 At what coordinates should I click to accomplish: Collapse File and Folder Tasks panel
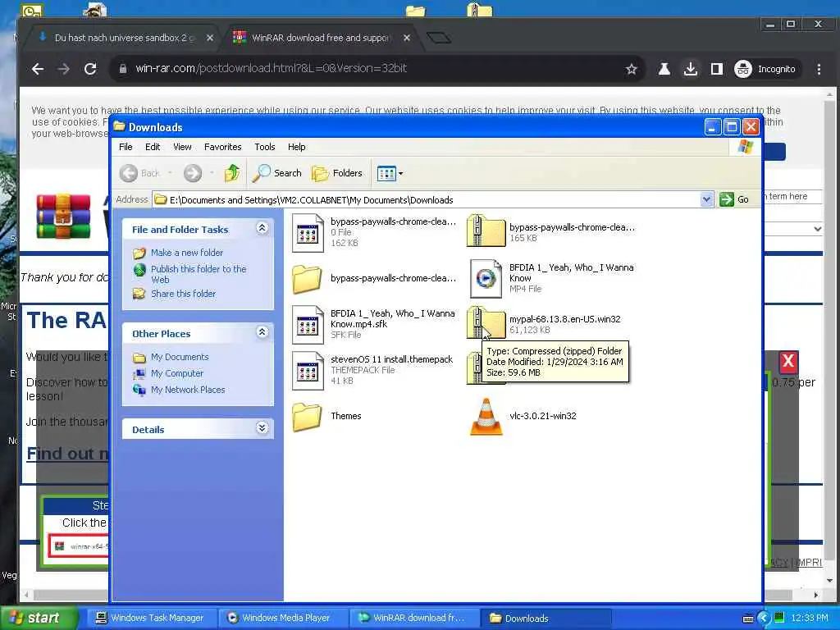click(262, 228)
